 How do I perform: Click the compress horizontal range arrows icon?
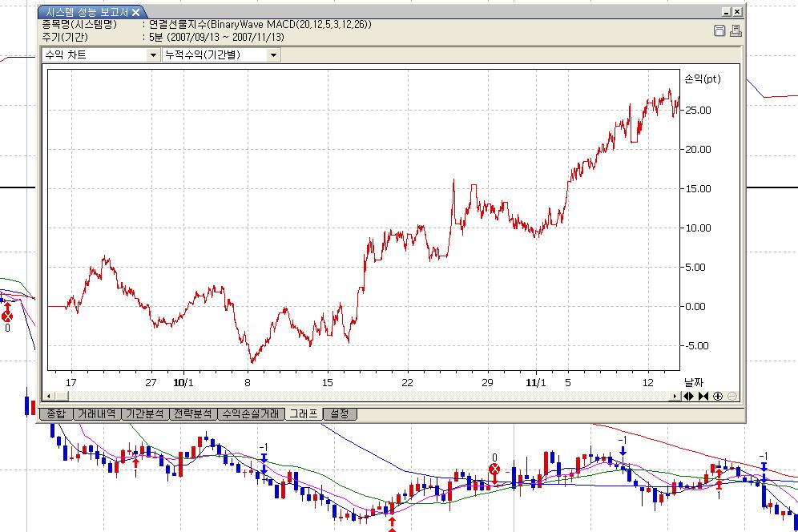point(703,396)
